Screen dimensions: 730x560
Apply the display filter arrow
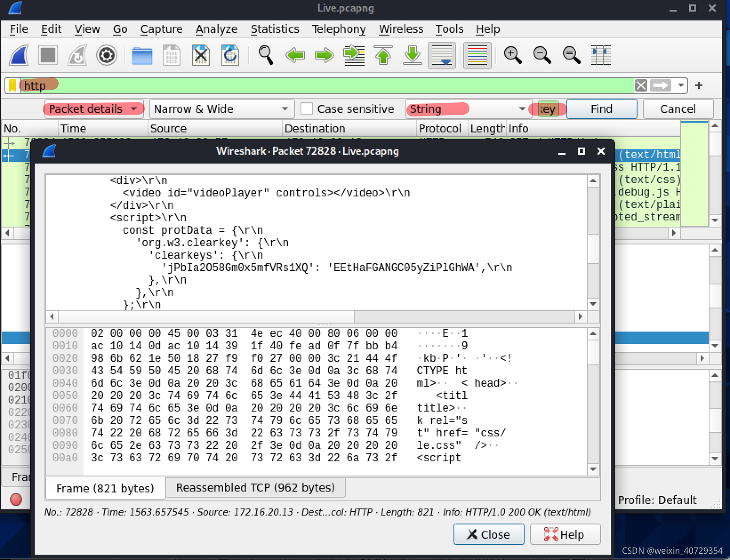click(661, 85)
